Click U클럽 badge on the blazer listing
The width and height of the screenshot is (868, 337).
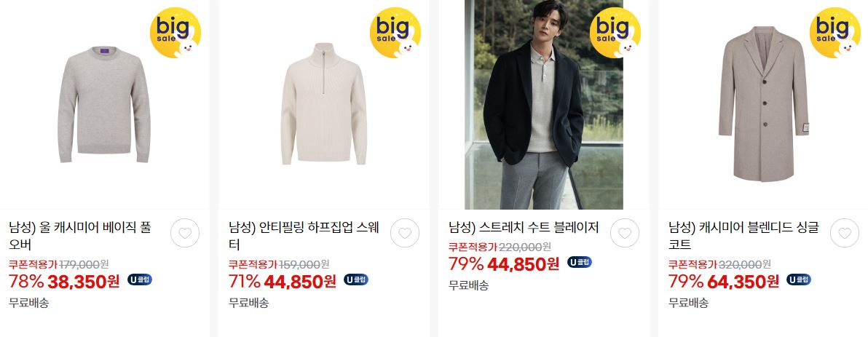coord(580,262)
